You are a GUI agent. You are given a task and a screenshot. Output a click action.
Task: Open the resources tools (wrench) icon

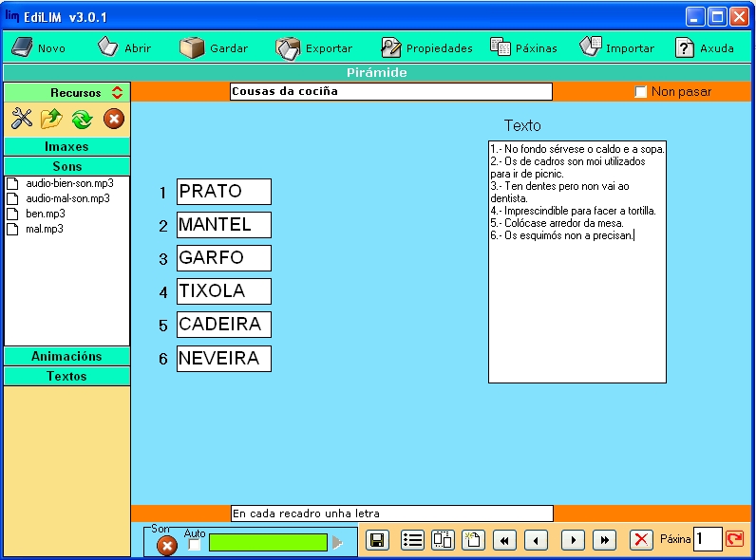22,119
